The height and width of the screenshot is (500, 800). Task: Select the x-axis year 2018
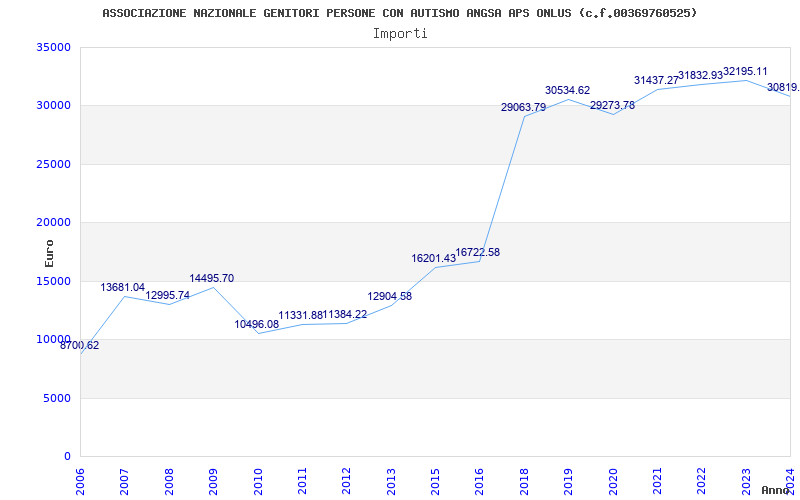(x=524, y=481)
